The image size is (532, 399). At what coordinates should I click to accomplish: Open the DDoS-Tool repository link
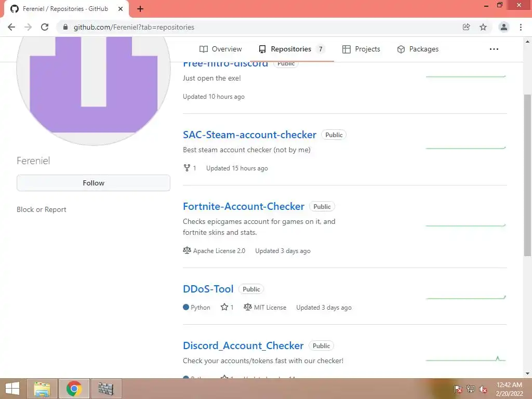(208, 289)
